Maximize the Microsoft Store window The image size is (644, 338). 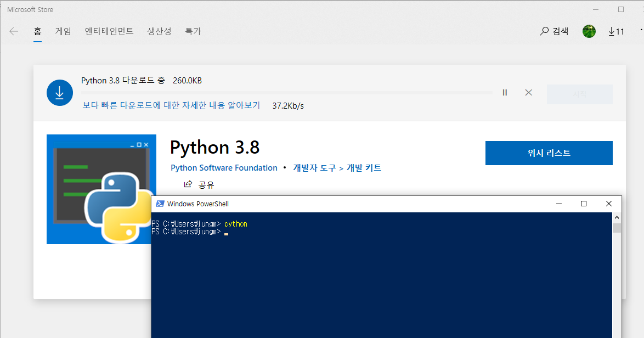tap(620, 9)
